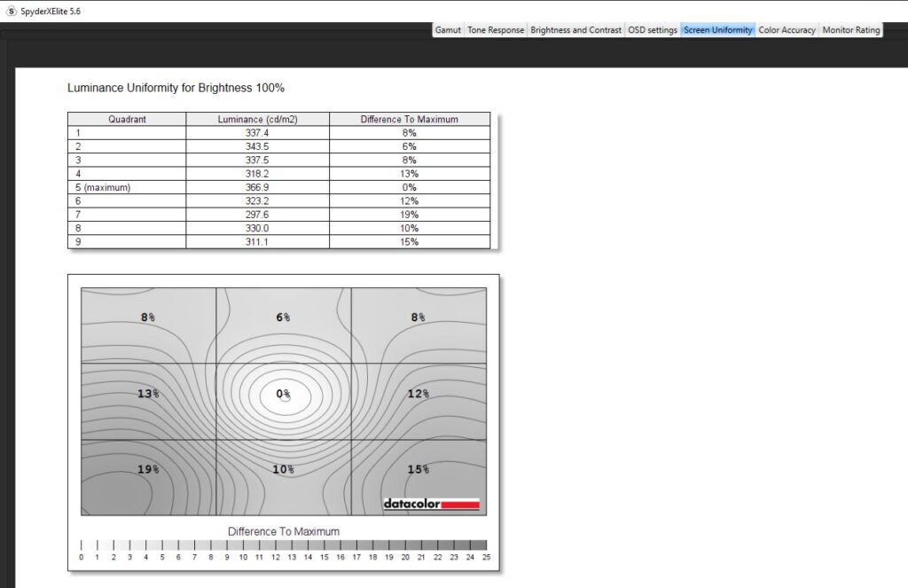Screen dimensions: 908x588
Task: Click the 6% quadrant in the uniformity map
Action: tap(284, 325)
